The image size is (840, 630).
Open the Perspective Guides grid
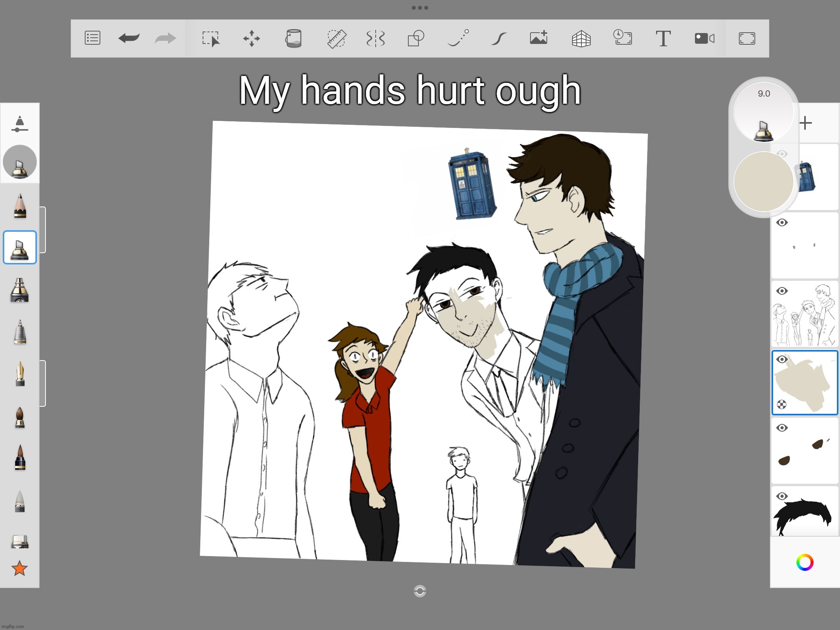pyautogui.click(x=581, y=38)
